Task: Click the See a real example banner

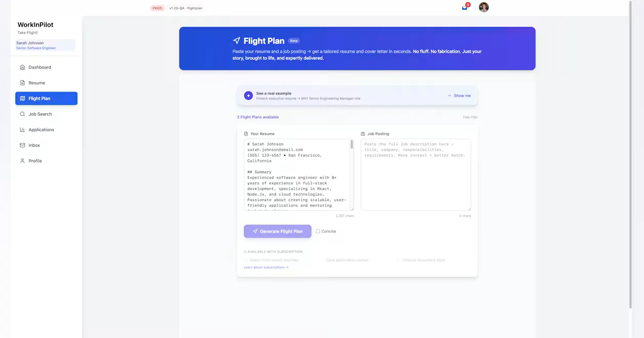Action: pos(357,96)
